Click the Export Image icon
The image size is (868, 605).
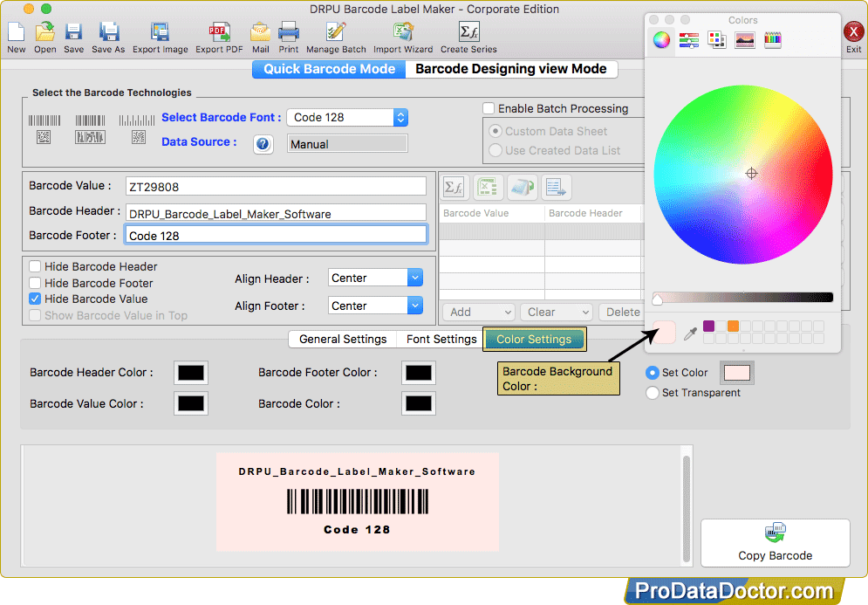click(x=160, y=32)
